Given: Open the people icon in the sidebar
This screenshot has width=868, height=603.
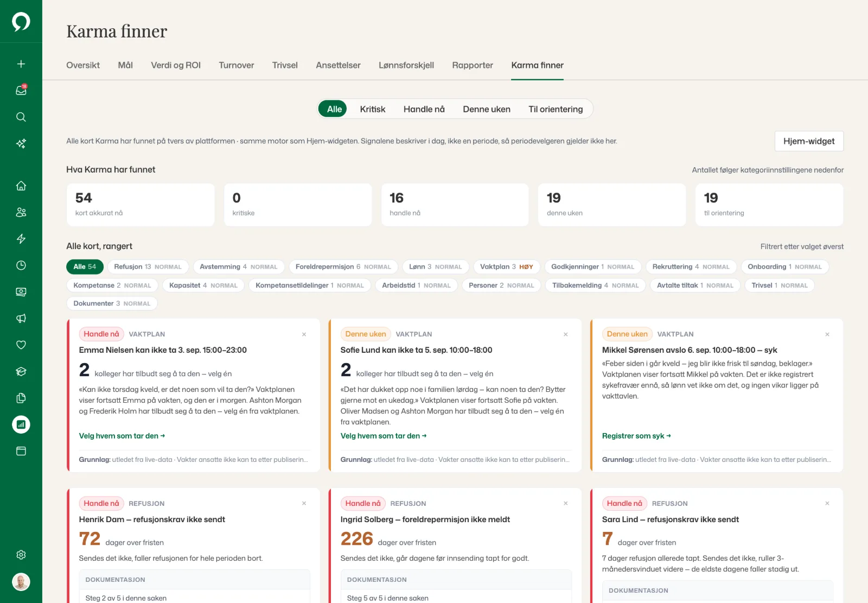Looking at the screenshot, I should click(21, 212).
